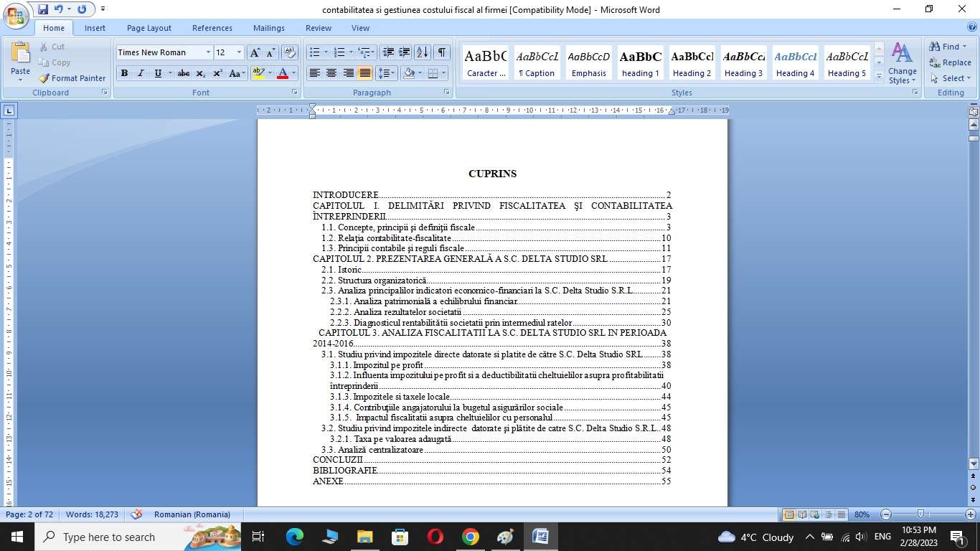Switch to the Page Layout tab
This screenshot has height=551, width=980.
[149, 28]
